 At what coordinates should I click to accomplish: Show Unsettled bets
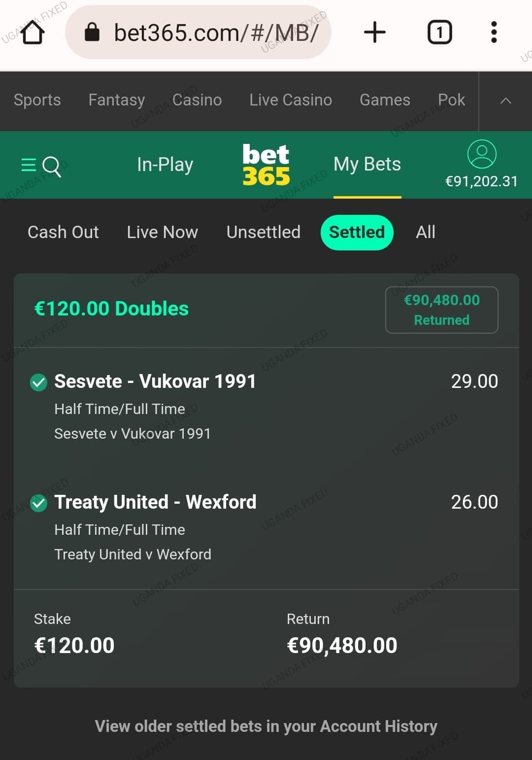pyautogui.click(x=264, y=232)
